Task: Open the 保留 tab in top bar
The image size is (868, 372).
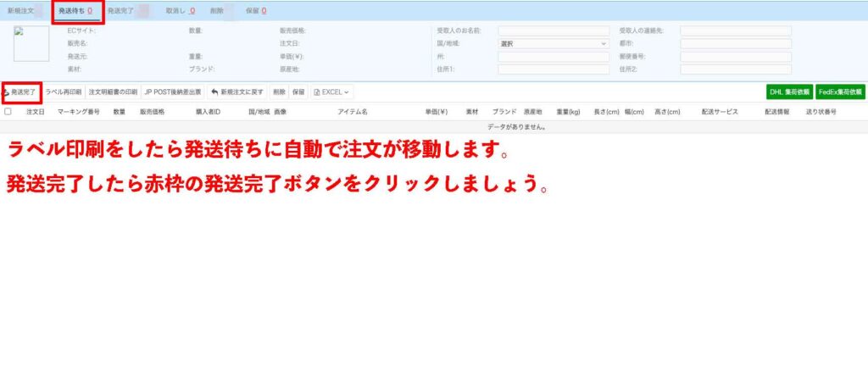Action: point(256,10)
